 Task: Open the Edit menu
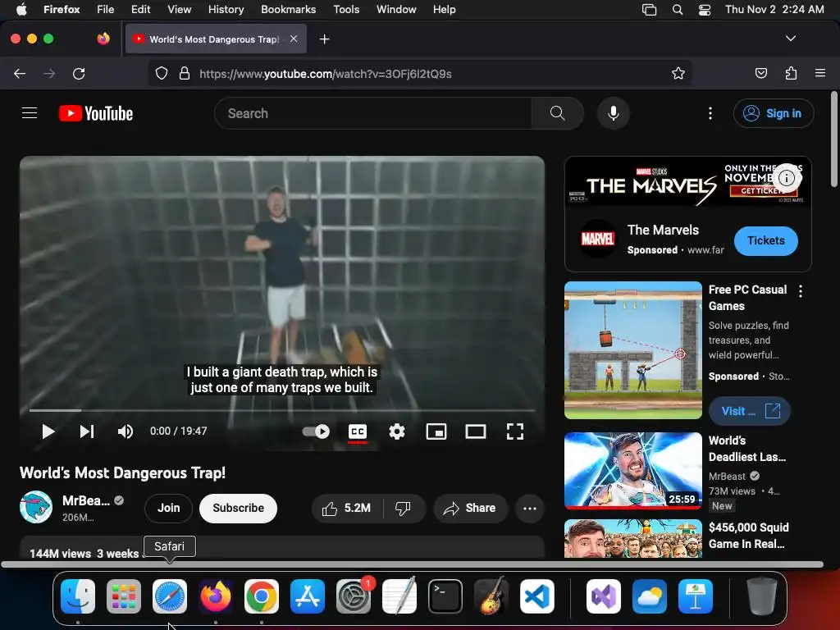[x=140, y=9]
